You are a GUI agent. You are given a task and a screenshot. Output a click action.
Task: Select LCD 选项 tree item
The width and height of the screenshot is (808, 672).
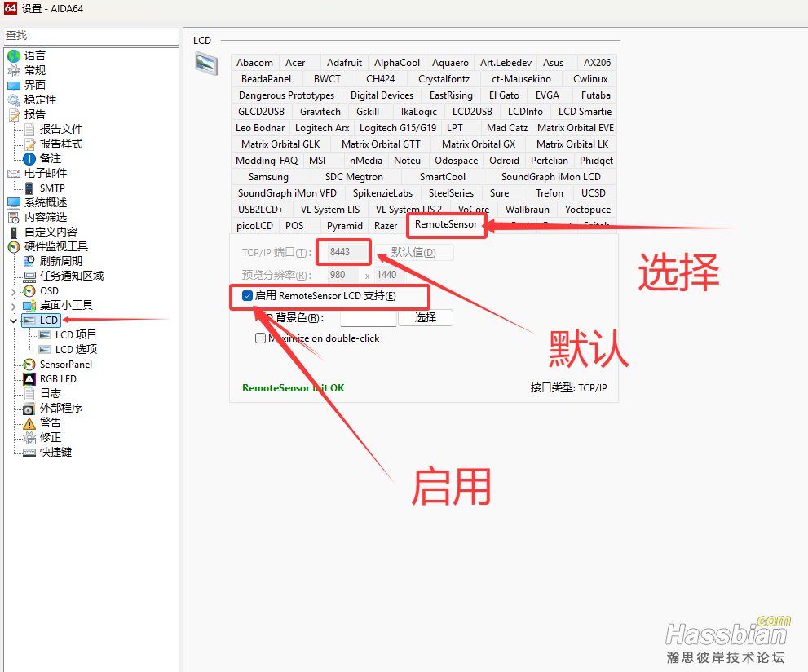[x=76, y=349]
